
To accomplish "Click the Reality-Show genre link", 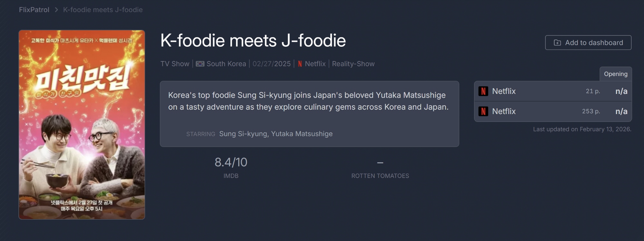I will click(353, 64).
